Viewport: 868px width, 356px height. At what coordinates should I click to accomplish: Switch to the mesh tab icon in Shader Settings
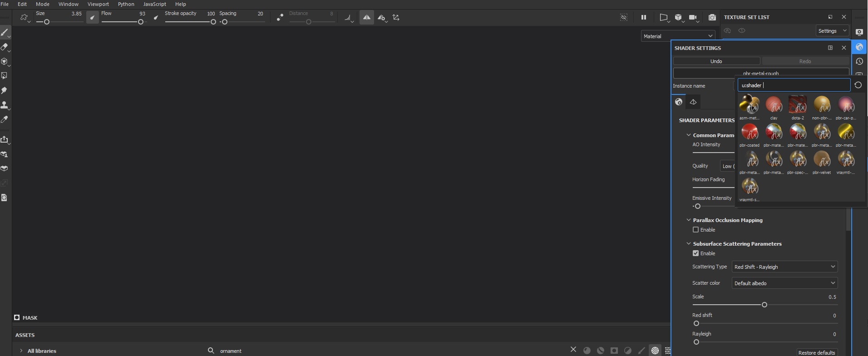click(x=693, y=102)
